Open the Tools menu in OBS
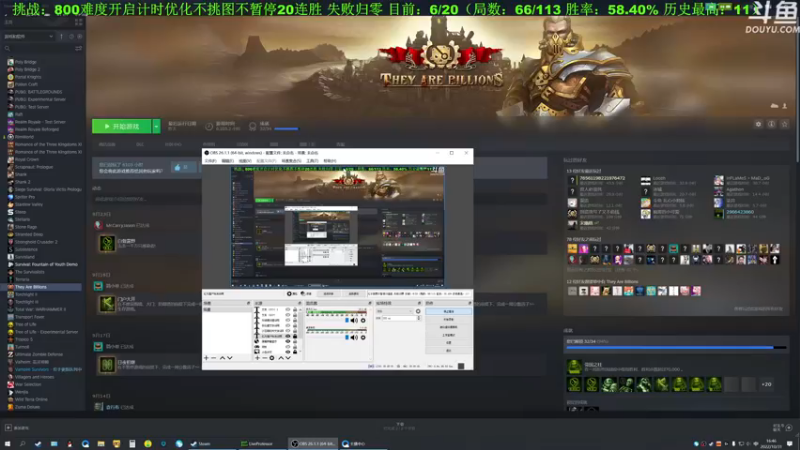The image size is (800, 450). tap(312, 161)
